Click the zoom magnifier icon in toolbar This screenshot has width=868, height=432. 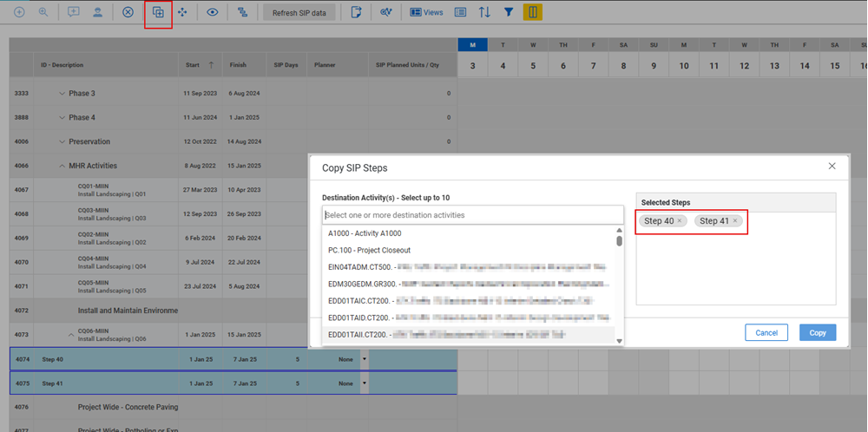43,13
